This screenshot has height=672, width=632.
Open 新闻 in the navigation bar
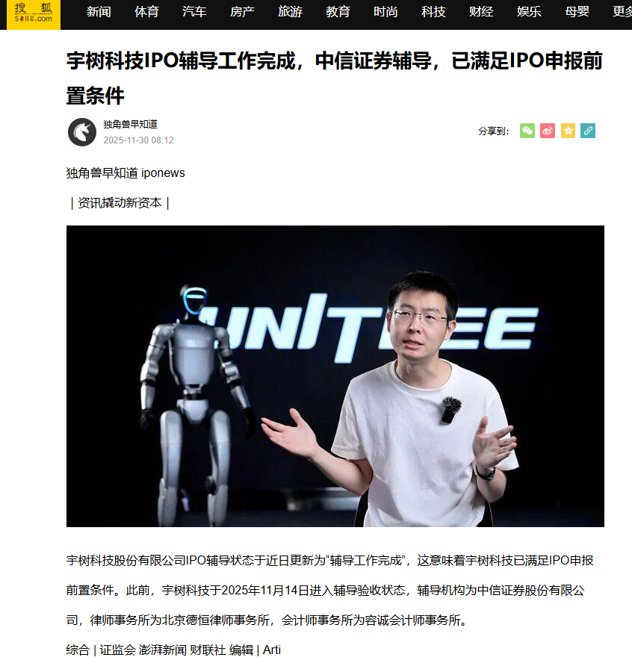coord(99,11)
